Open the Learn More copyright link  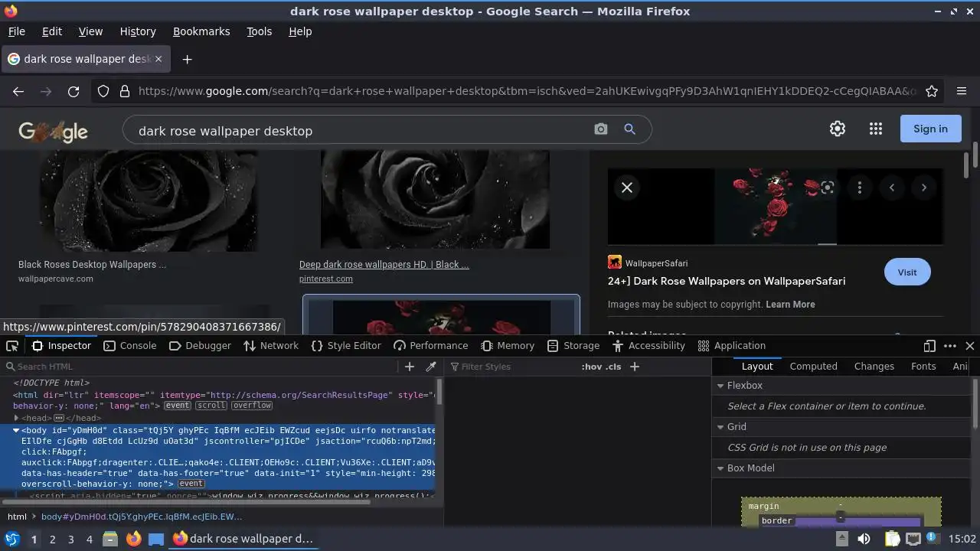790,305
